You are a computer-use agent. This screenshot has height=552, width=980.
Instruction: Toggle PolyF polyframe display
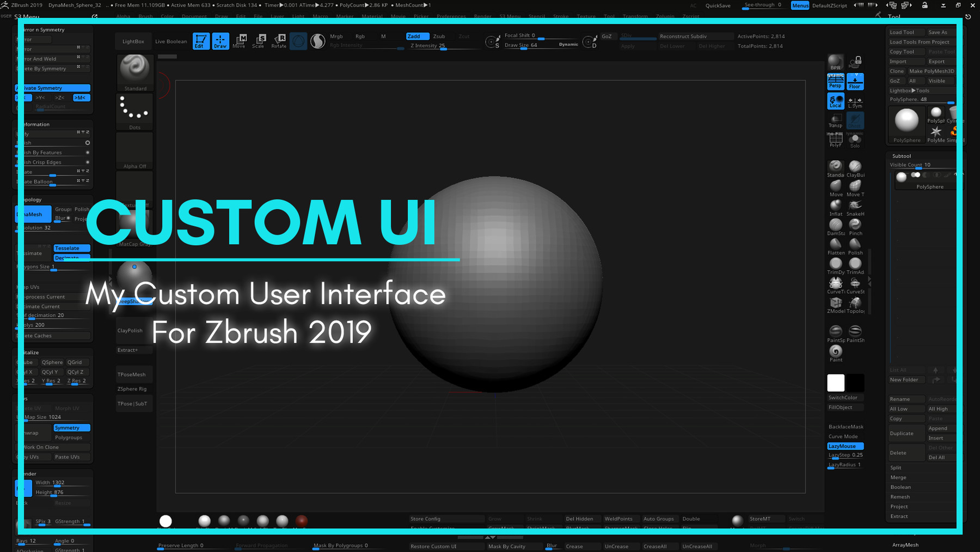[x=835, y=140]
